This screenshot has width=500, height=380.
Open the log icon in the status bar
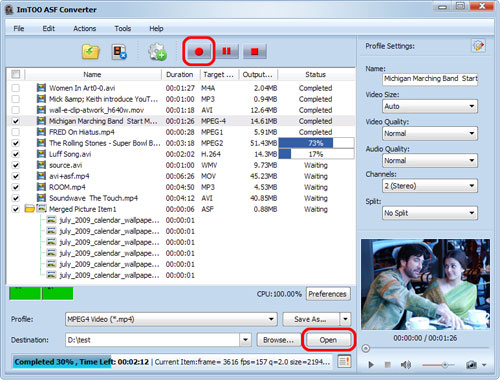point(344,361)
